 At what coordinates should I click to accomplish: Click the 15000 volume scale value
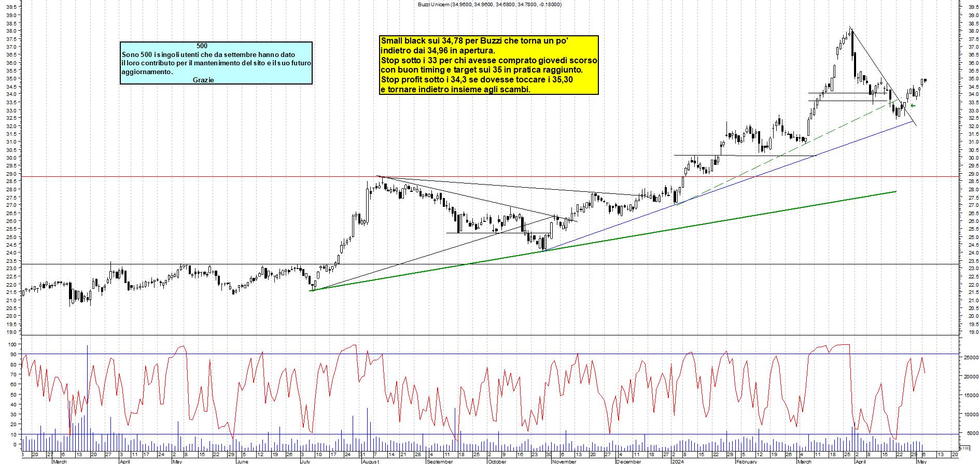pos(971,396)
